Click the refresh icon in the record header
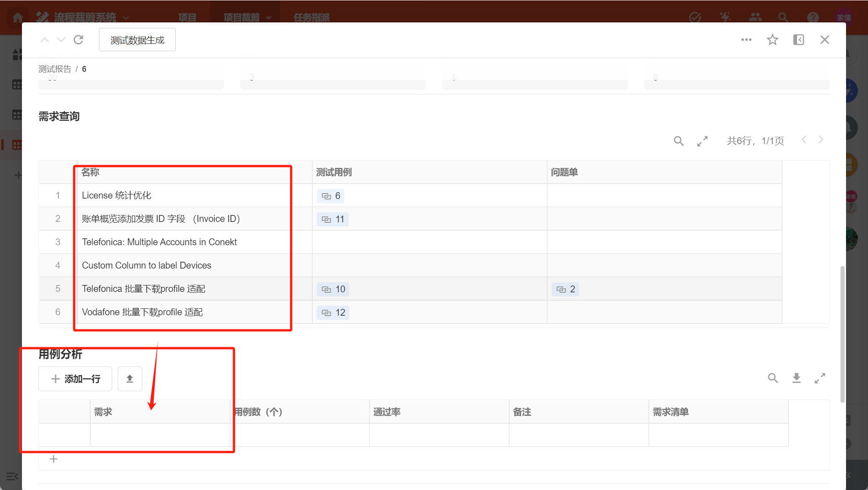The image size is (868, 490). 78,40
